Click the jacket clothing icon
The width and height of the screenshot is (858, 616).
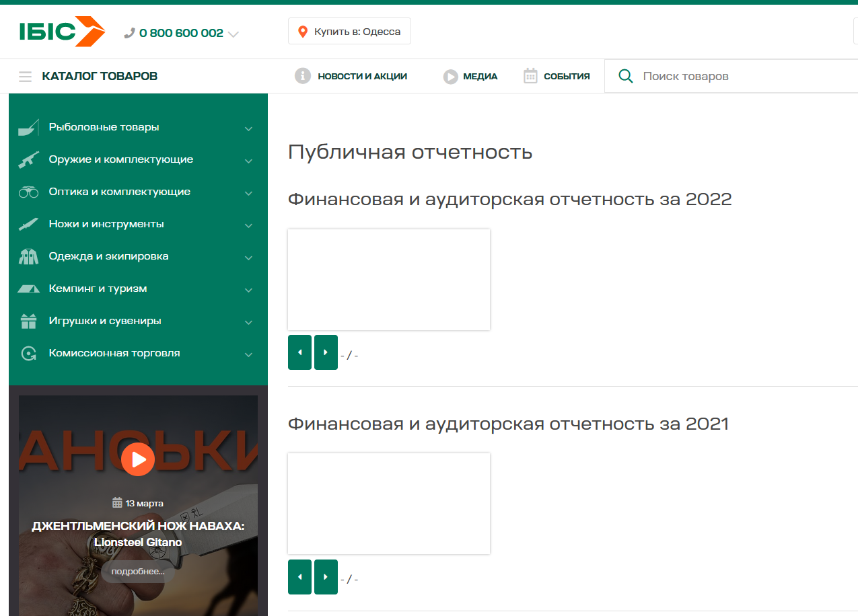(x=29, y=256)
